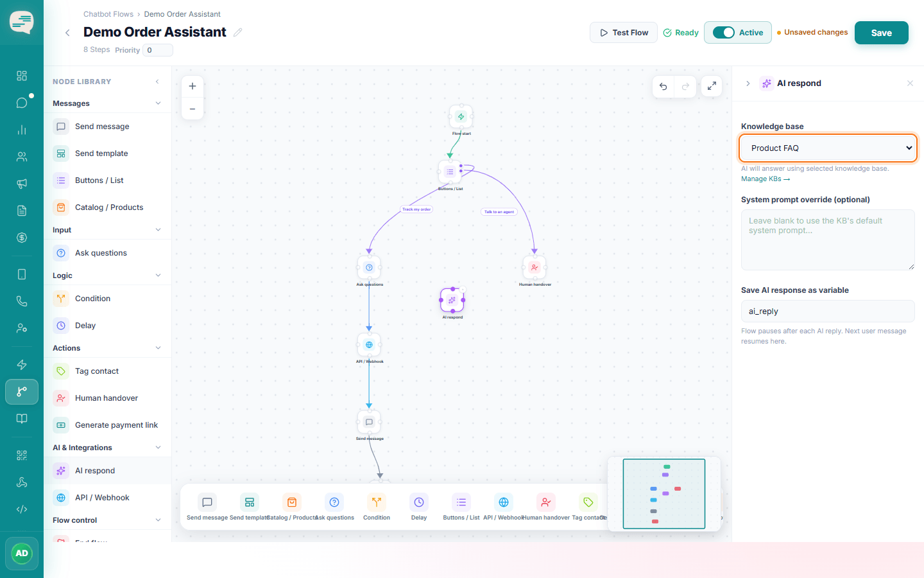This screenshot has height=578, width=924.
Task: Open the Knowledge base Product FAQ dropdown
Action: pyautogui.click(x=828, y=148)
